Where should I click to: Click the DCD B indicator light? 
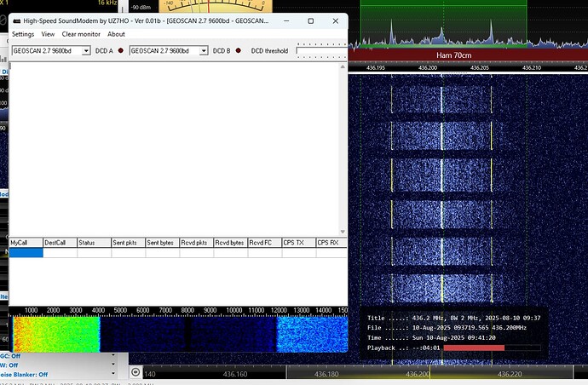tap(239, 51)
